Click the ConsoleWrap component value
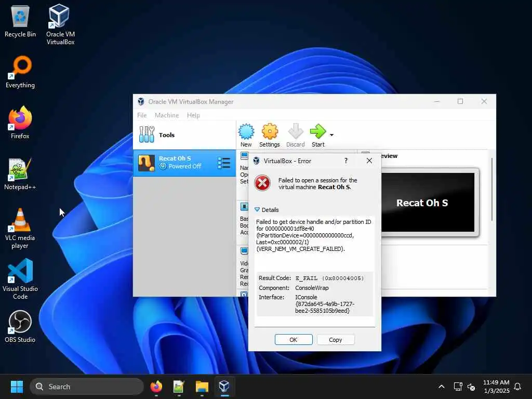 click(x=312, y=288)
